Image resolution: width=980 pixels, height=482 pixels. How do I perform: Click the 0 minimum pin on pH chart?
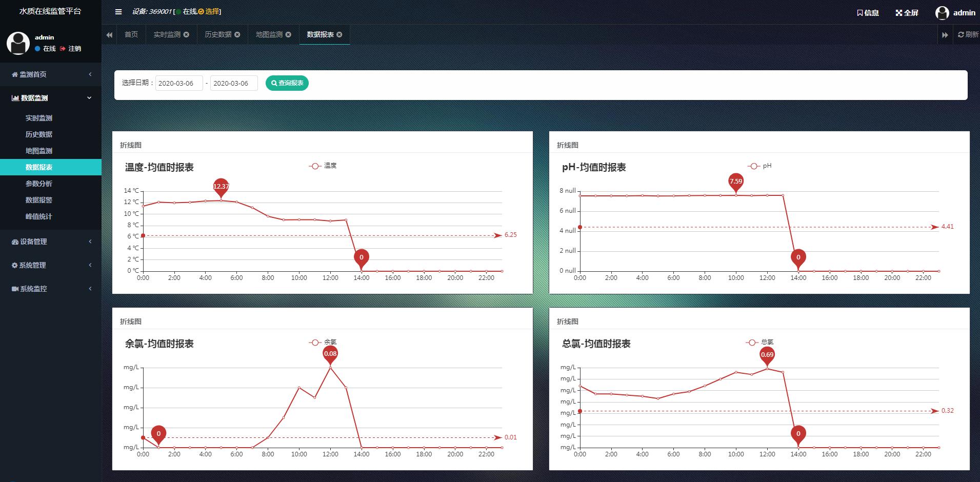[798, 259]
